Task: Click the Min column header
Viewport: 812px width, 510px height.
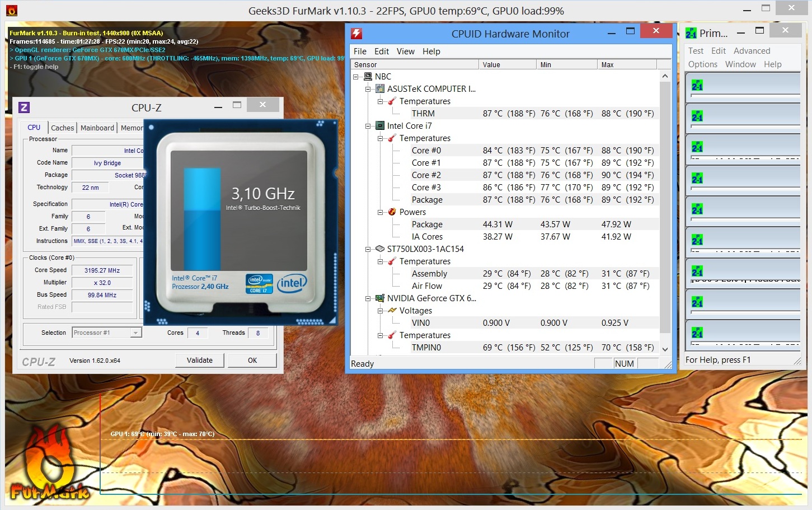Action: [567, 64]
